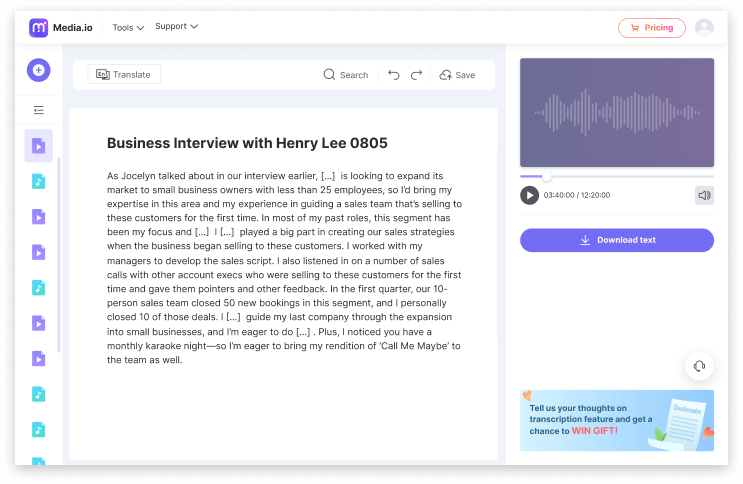Viewport: 743px width, 484px height.
Task: Click the title Business Interview with Henry Lee 0805
Action: tap(247, 143)
